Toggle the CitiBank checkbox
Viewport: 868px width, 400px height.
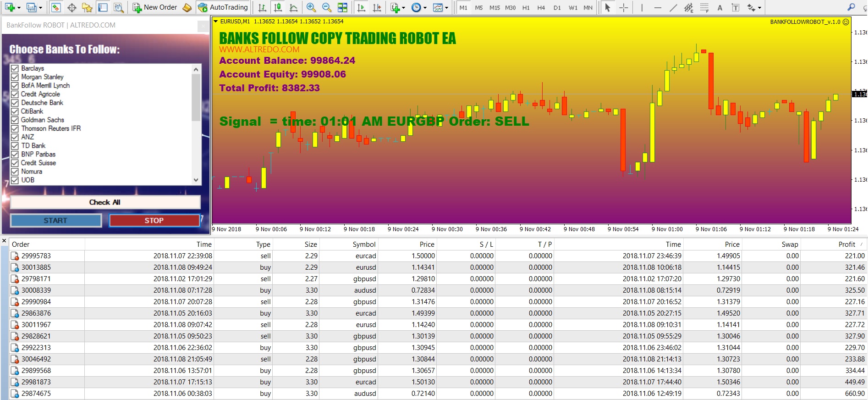[x=15, y=111]
